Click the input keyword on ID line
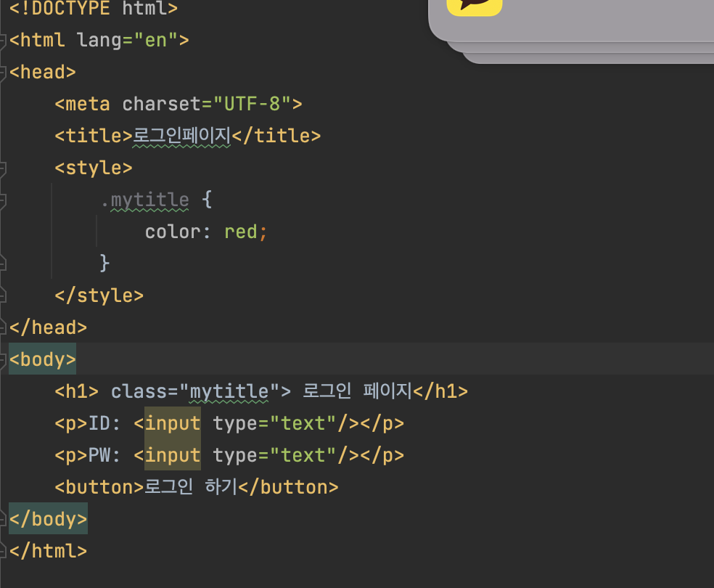Image resolution: width=714 pixels, height=588 pixels. [x=173, y=423]
